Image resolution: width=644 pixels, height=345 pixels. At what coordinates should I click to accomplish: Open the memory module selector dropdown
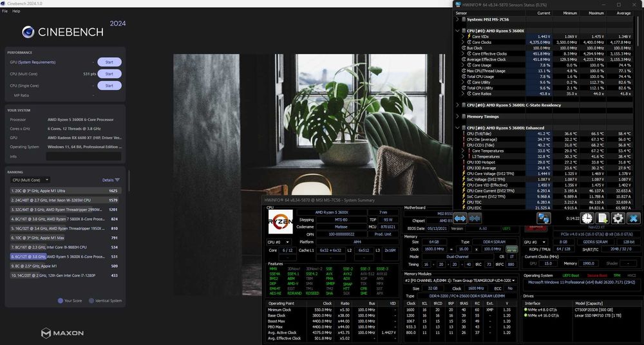[x=460, y=281]
